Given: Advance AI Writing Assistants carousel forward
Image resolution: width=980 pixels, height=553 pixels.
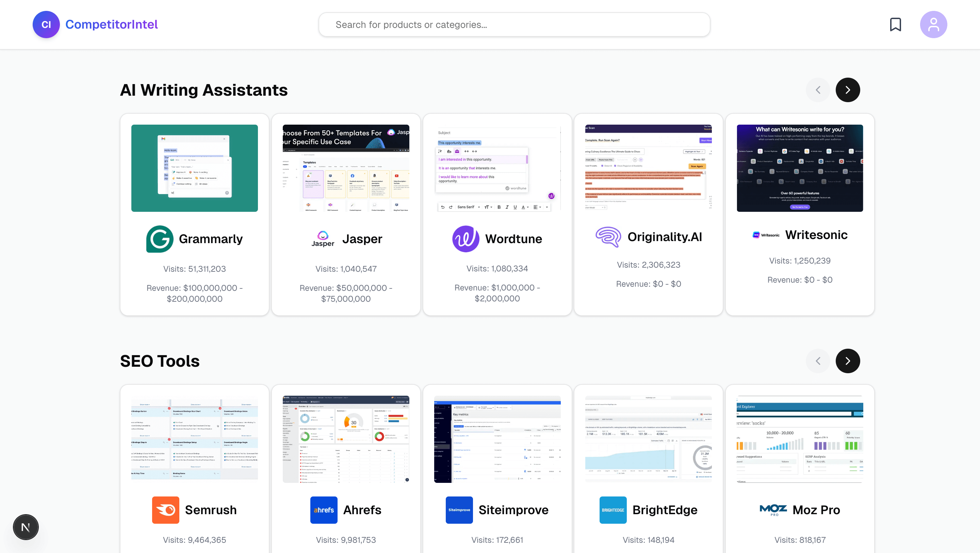Looking at the screenshot, I should (x=848, y=90).
